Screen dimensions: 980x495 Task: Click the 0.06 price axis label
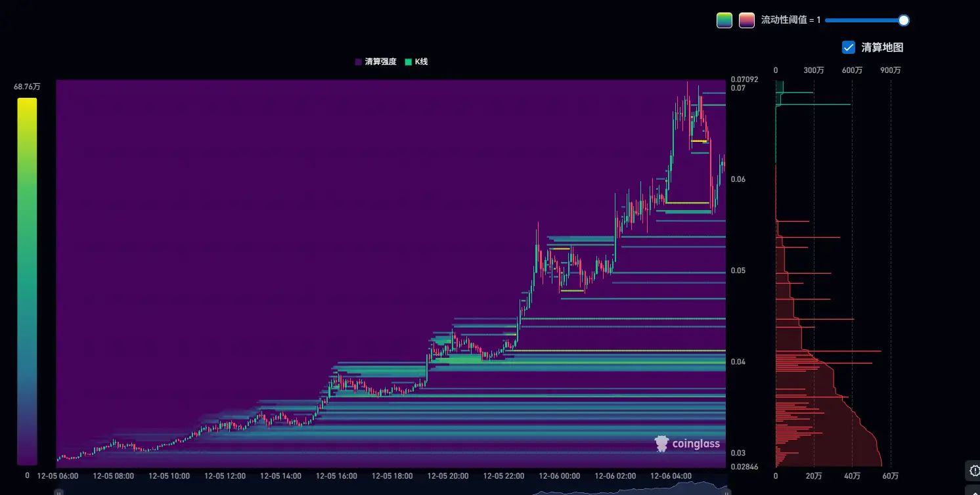[738, 179]
